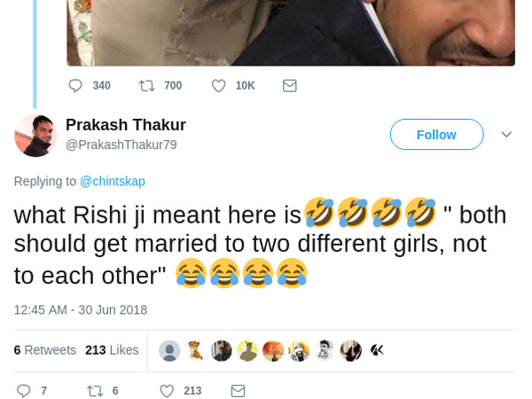Click the last liker avatar in row
This screenshot has height=399, width=532.
(377, 350)
